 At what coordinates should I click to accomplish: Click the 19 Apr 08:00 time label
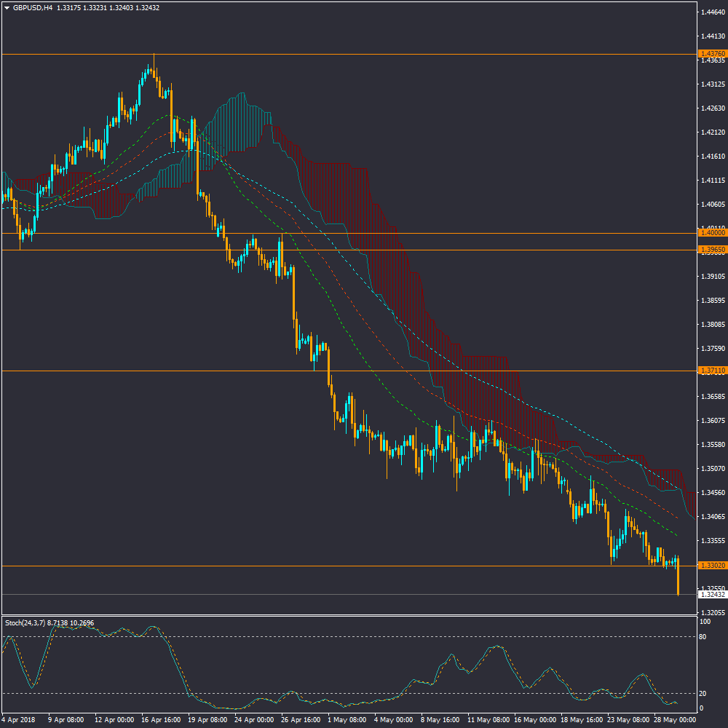click(x=206, y=719)
